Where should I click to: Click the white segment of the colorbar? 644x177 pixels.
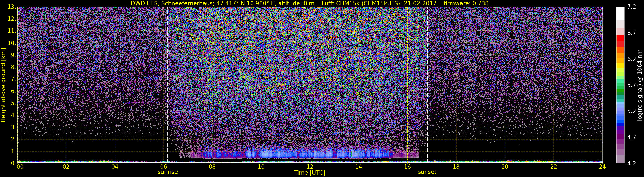[620, 13]
